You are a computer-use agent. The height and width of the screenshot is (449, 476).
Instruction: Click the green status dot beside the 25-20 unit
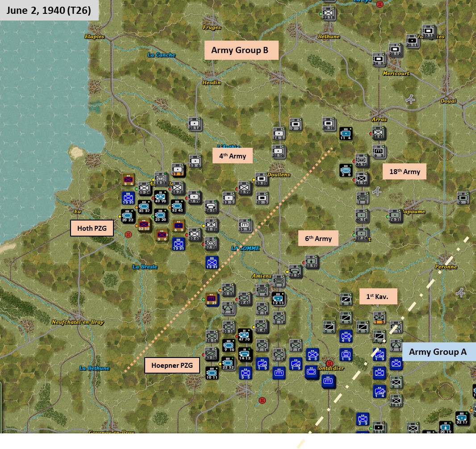pos(153,216)
